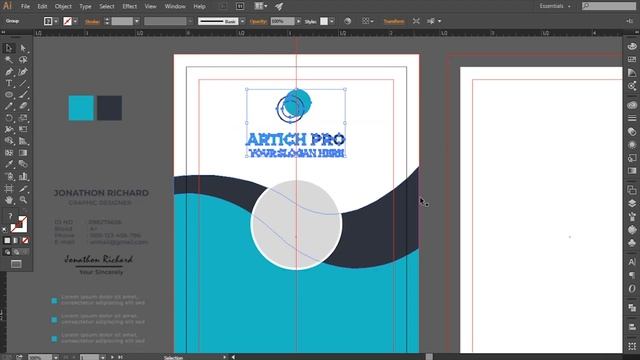The image size is (640, 360).
Task: Open the Effect menu
Action: coord(129,6)
